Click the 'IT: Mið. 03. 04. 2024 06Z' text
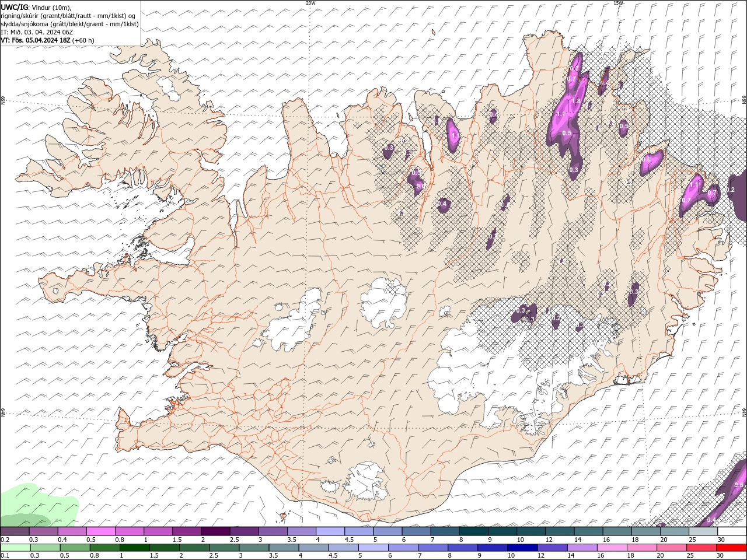 coord(37,32)
